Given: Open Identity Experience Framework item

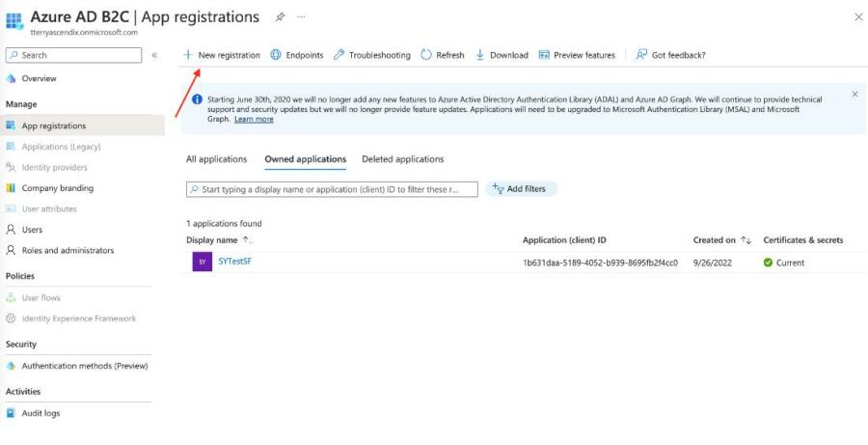Looking at the screenshot, I should click(x=79, y=319).
